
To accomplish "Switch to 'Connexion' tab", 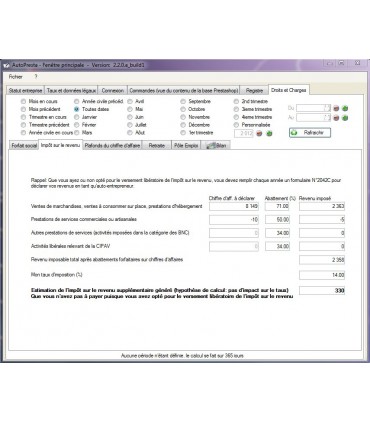I will coord(113,91).
